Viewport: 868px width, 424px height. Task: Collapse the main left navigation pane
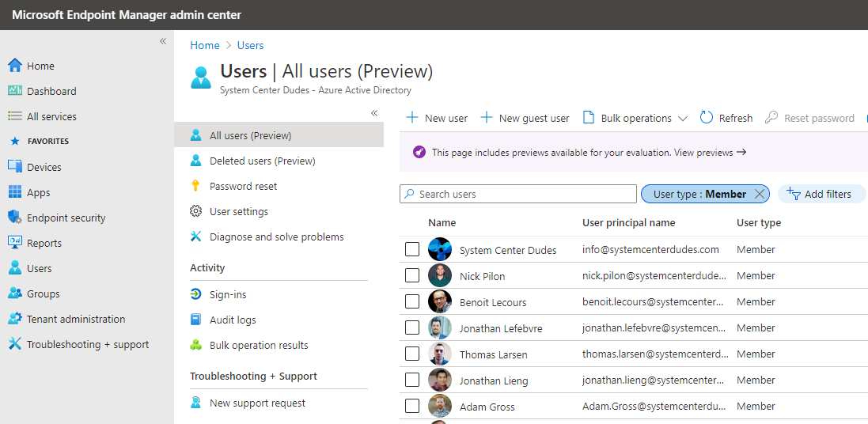[163, 41]
